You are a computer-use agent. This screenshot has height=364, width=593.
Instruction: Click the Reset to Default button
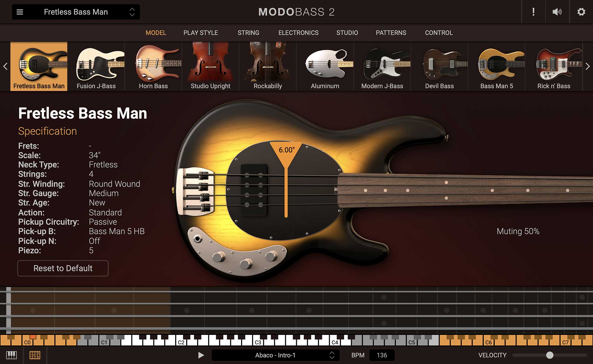pyautogui.click(x=63, y=268)
